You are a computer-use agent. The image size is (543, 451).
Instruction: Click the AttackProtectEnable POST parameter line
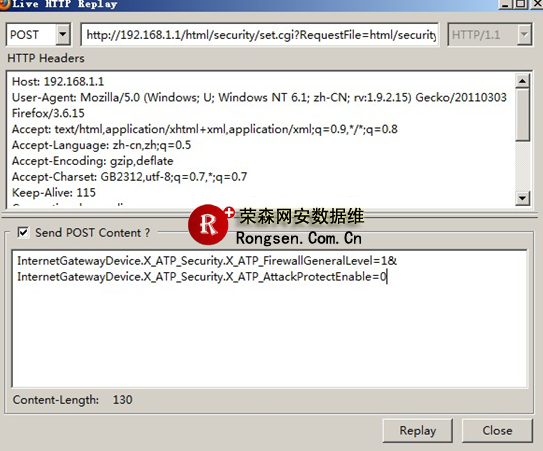(202, 277)
